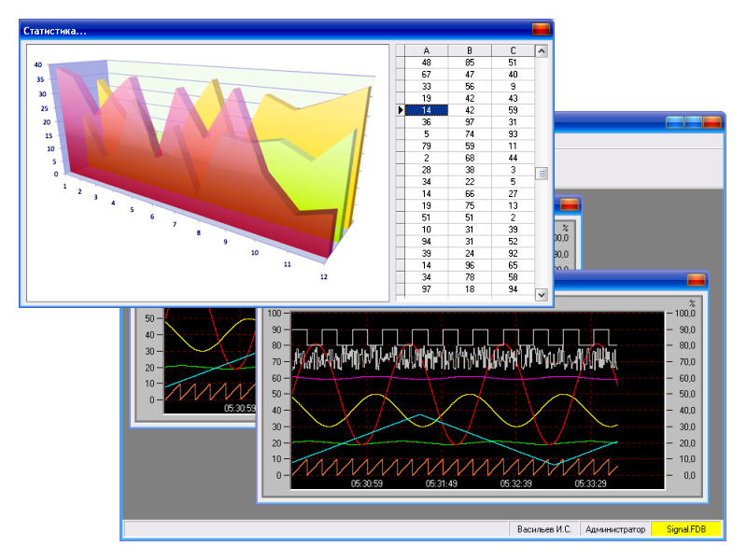Click Васильев И.С. status bar panel
Viewport: 747px width, 560px height.
coord(543,529)
